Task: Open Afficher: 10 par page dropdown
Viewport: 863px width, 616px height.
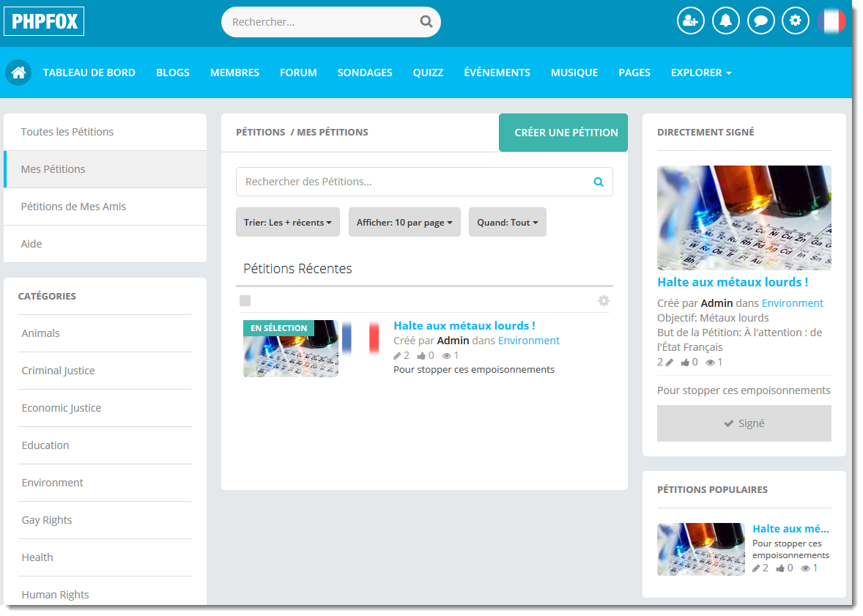Action: point(404,222)
